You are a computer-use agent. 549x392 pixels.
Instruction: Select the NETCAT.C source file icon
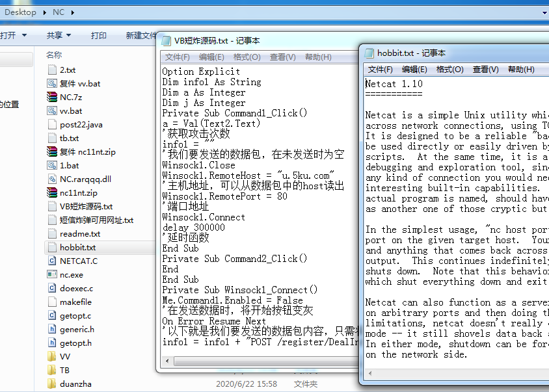click(x=52, y=261)
